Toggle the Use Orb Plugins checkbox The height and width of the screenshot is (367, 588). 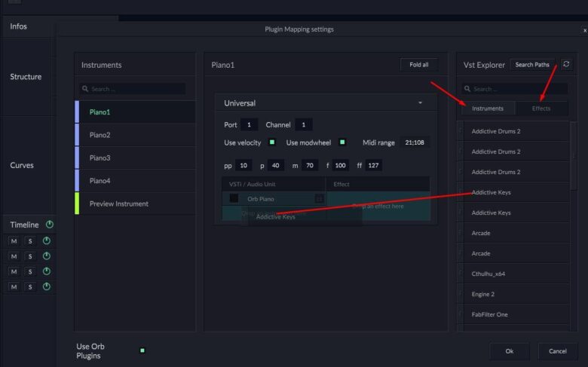click(x=142, y=350)
